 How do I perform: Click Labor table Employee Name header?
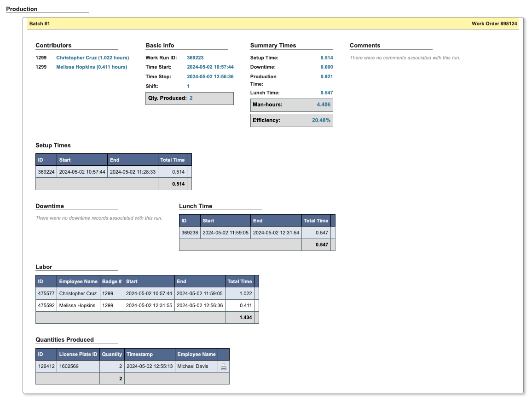[x=78, y=281]
